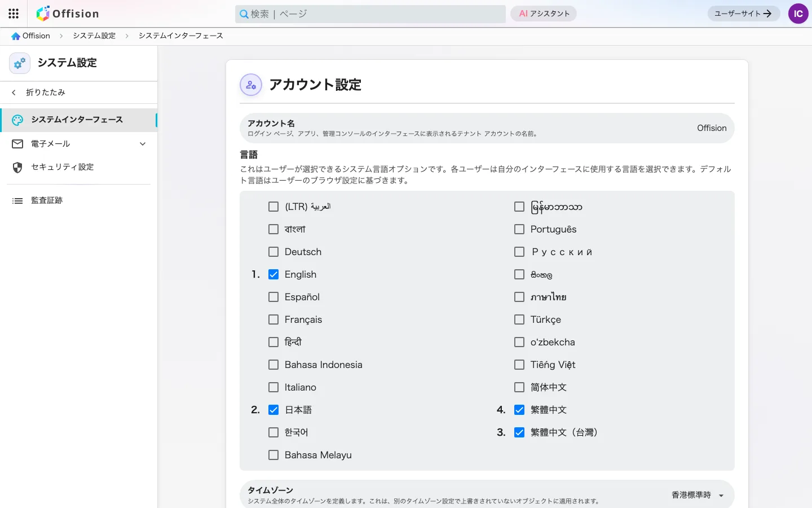Collapse sidebar with 折りたたみ chevron

coord(14,93)
